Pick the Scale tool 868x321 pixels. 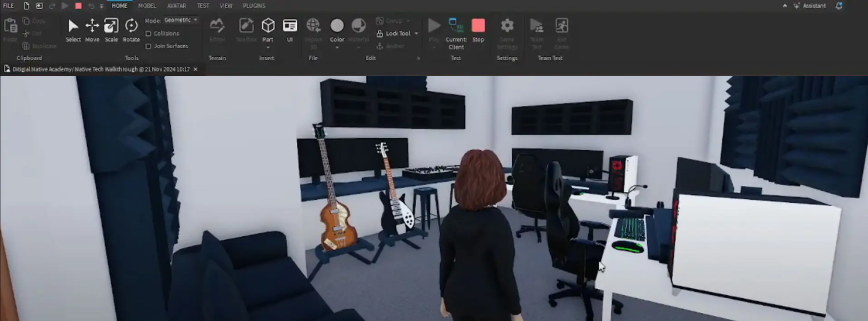point(111,30)
